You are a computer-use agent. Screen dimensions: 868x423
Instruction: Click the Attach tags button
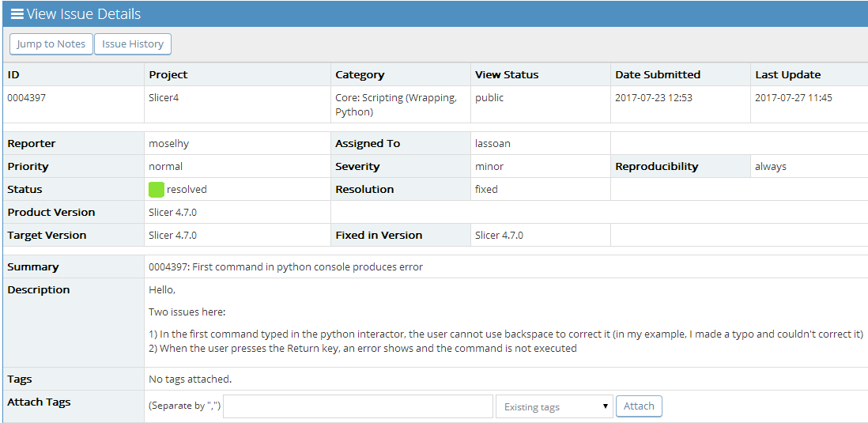[639, 406]
